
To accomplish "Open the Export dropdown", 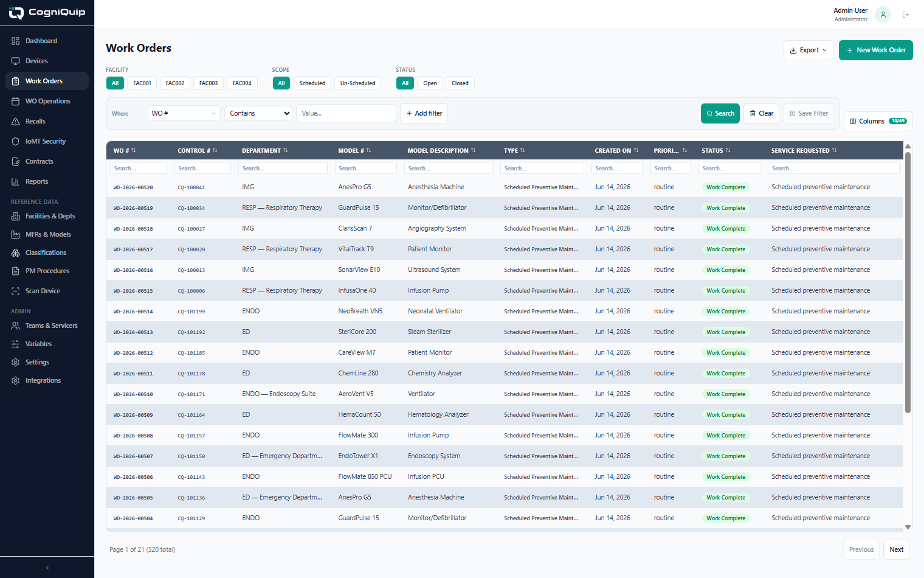I will (x=808, y=50).
